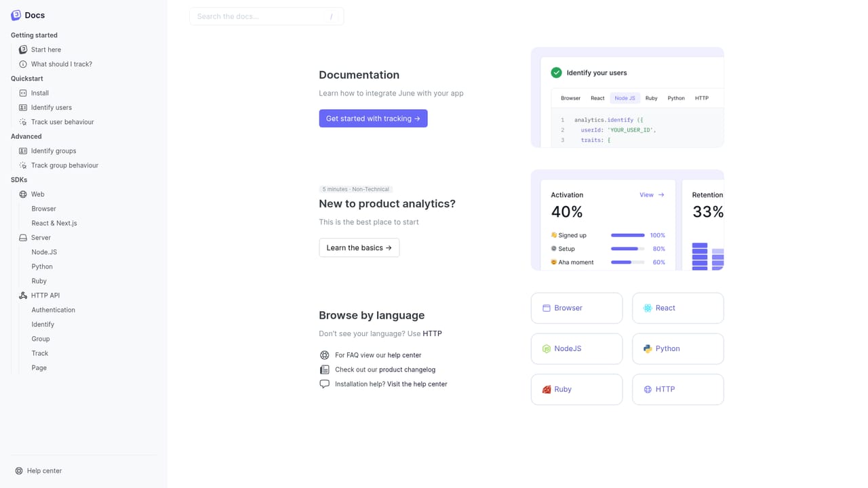Open the Ruby language card
The image size is (868, 488).
click(576, 389)
